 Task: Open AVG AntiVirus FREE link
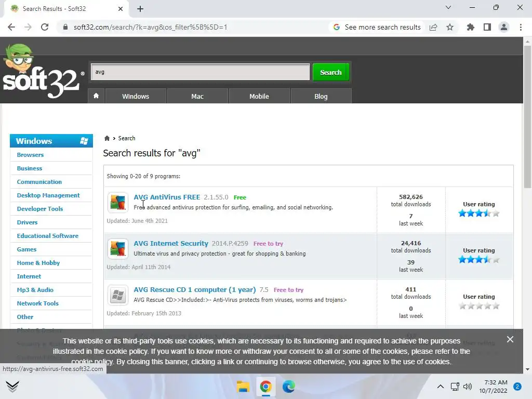coord(167,197)
